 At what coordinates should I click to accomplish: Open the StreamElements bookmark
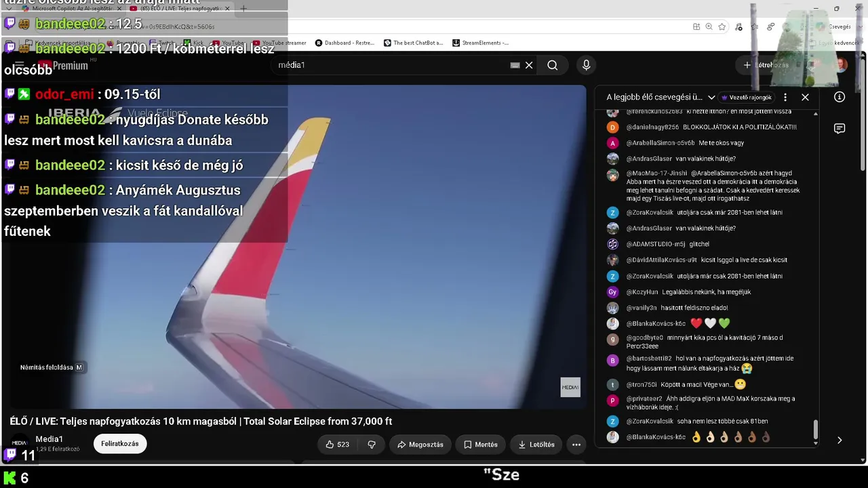(x=481, y=43)
